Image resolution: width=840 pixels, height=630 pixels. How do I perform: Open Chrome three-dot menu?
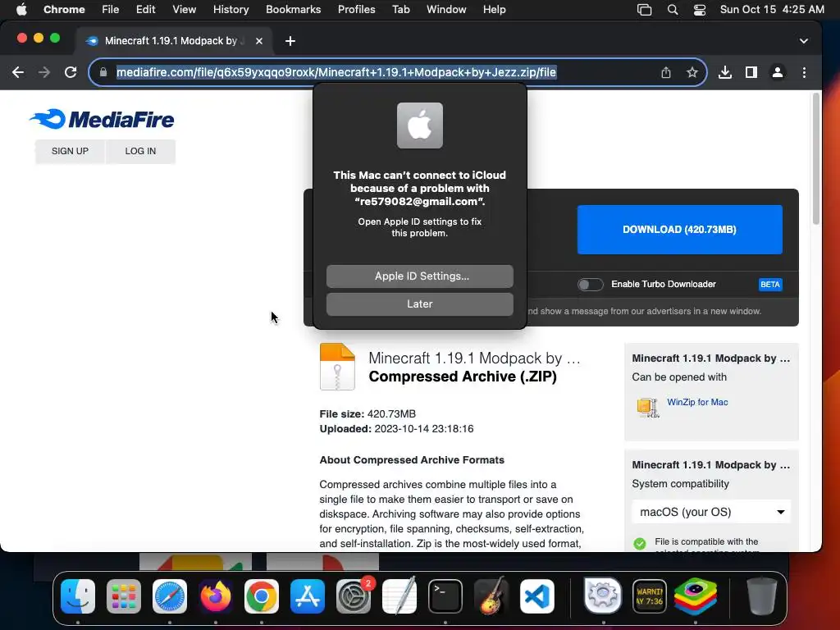tap(804, 72)
